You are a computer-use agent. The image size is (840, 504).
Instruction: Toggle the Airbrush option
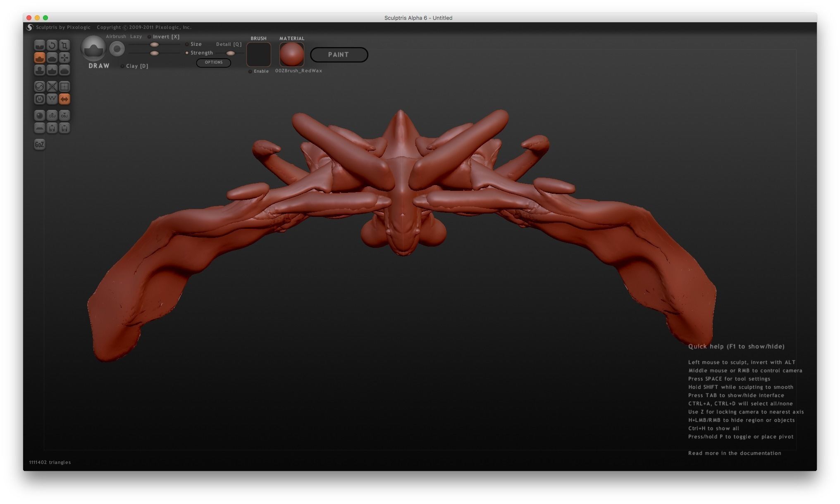(116, 36)
